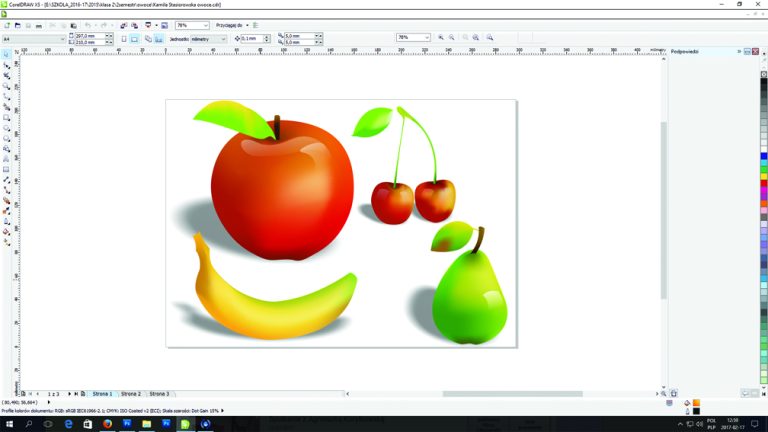This screenshot has width=768, height=432.
Task: Click the Zoom out magnifier icon
Action: tap(451, 38)
